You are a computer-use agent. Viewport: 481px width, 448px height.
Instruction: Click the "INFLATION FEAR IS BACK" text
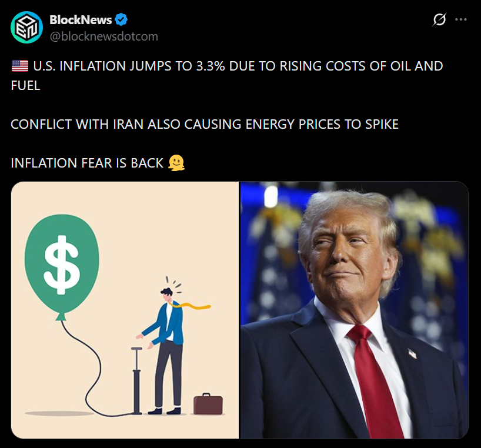[x=87, y=163]
